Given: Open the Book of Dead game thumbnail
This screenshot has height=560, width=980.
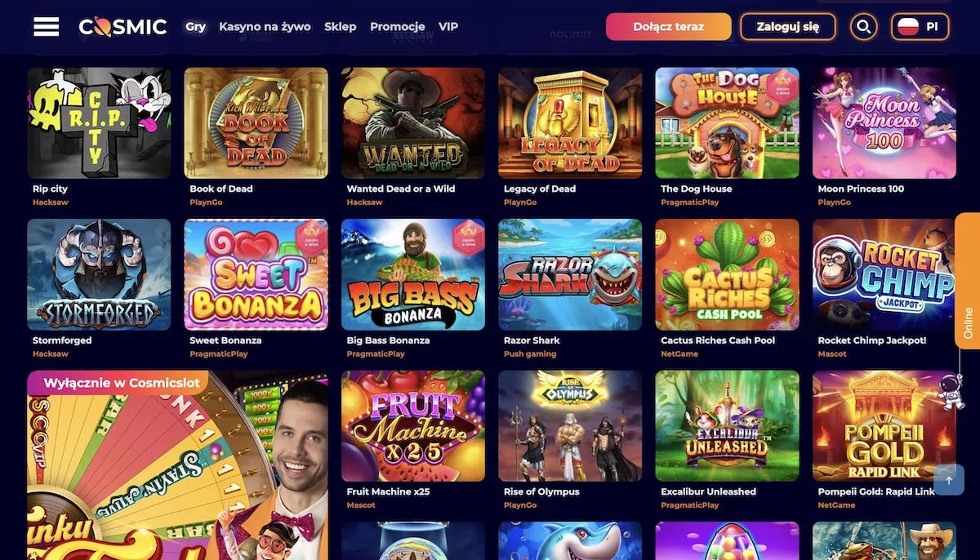Looking at the screenshot, I should point(256,122).
